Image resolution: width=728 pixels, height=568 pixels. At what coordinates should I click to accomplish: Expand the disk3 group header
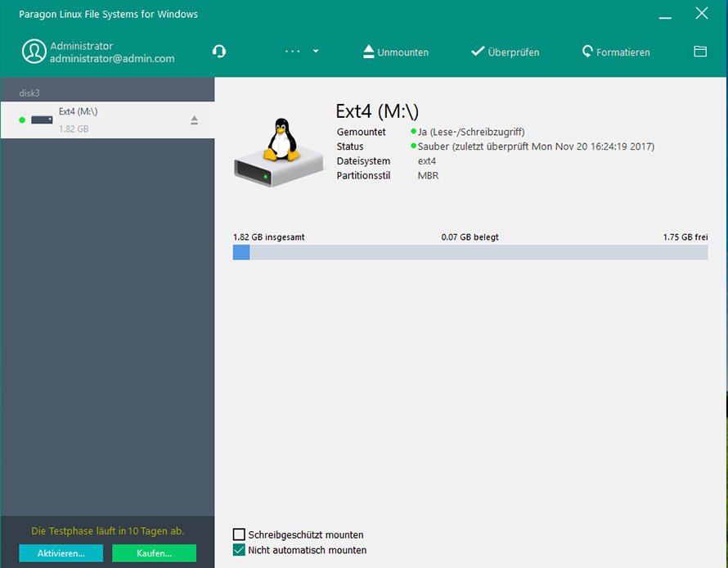click(29, 92)
